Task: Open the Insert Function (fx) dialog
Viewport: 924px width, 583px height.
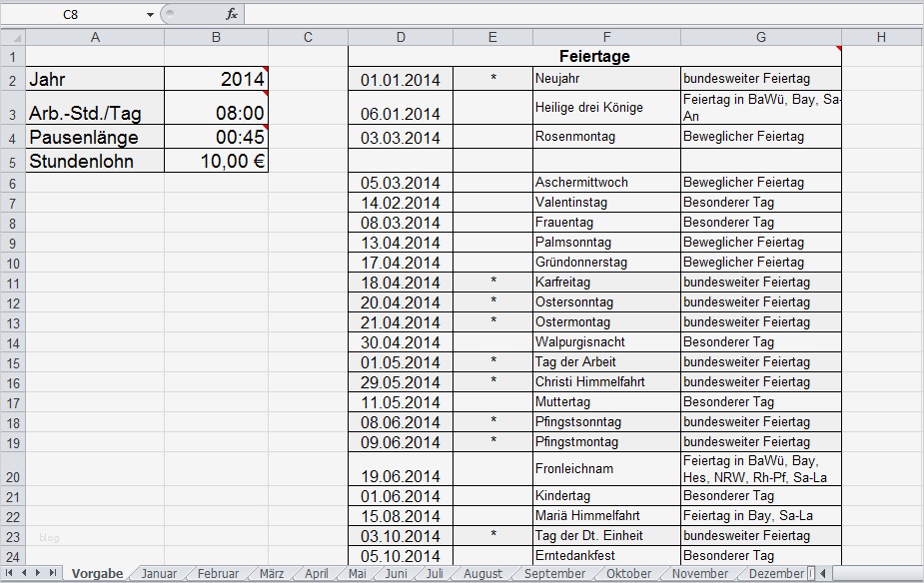Action: click(x=233, y=14)
